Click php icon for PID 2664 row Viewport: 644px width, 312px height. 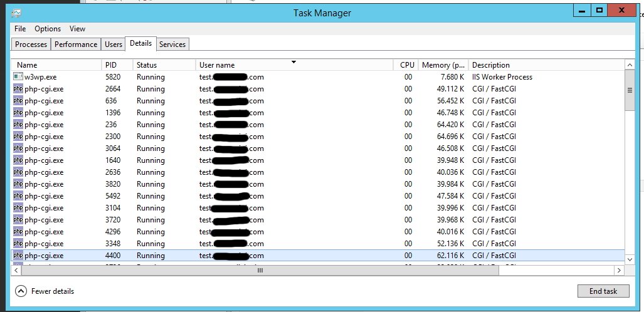pos(18,89)
